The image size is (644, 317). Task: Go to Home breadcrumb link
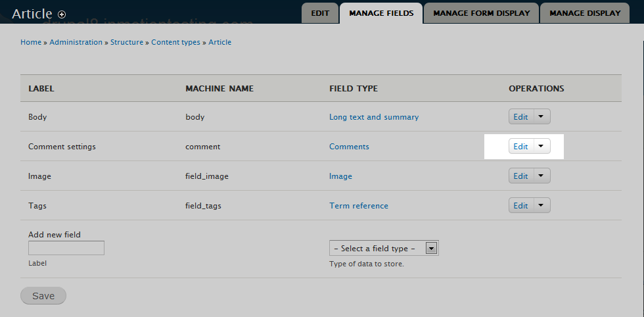click(x=31, y=42)
